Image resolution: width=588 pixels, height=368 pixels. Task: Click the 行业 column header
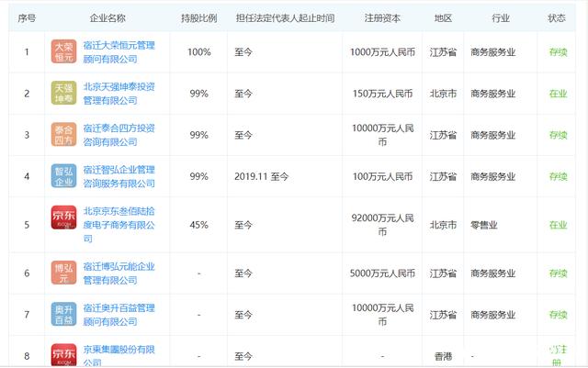pyautogui.click(x=501, y=18)
